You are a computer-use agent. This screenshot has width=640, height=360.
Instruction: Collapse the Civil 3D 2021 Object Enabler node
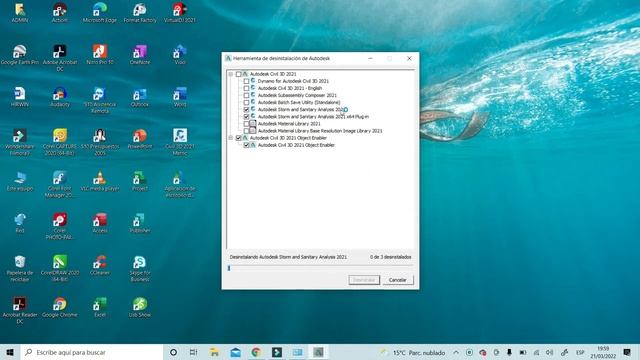pyautogui.click(x=231, y=138)
